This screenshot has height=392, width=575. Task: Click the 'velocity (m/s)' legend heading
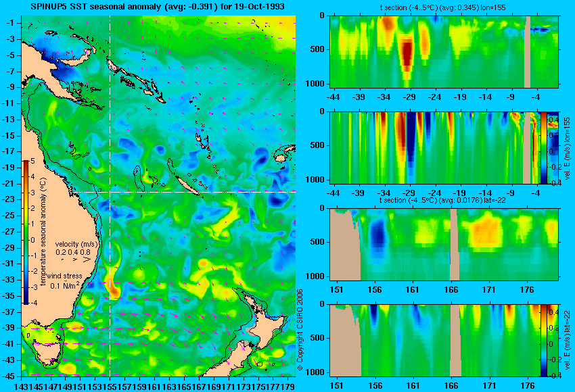point(76,244)
